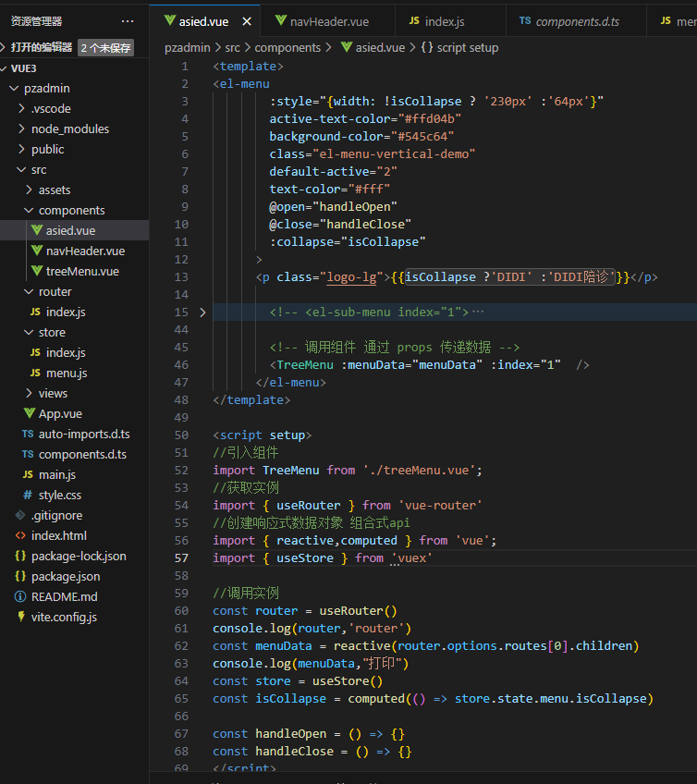Click Vue icon on navHeader.vue tab
This screenshot has width=697, height=784.
click(281, 20)
